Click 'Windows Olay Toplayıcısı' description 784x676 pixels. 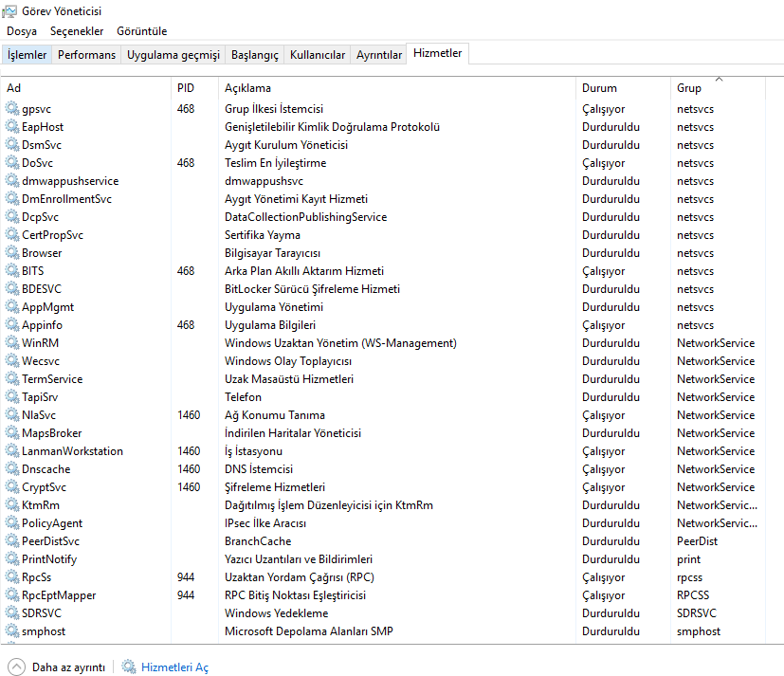[288, 361]
